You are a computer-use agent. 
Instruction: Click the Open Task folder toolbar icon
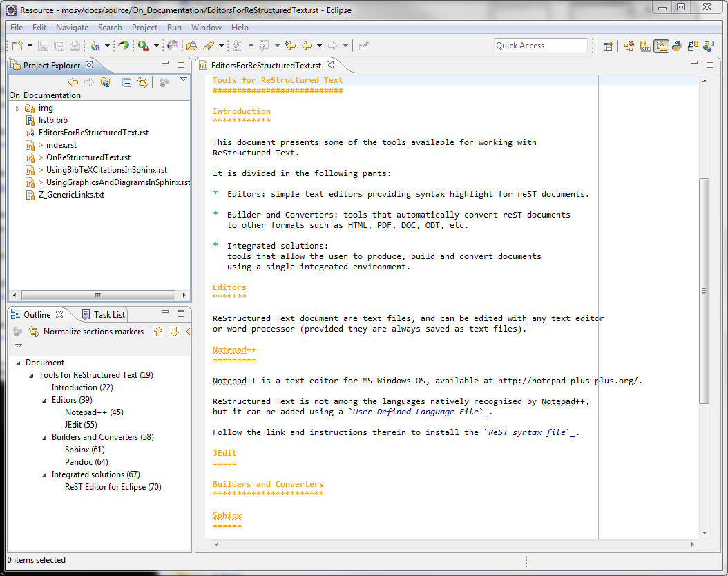(192, 46)
